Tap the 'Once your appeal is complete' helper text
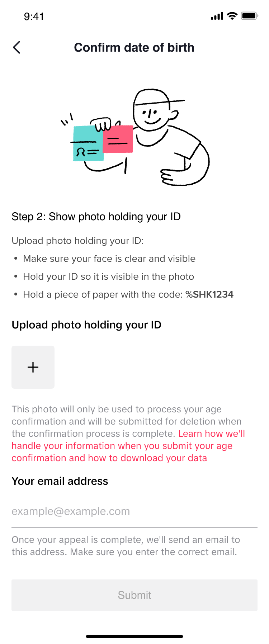 pyautogui.click(x=126, y=546)
